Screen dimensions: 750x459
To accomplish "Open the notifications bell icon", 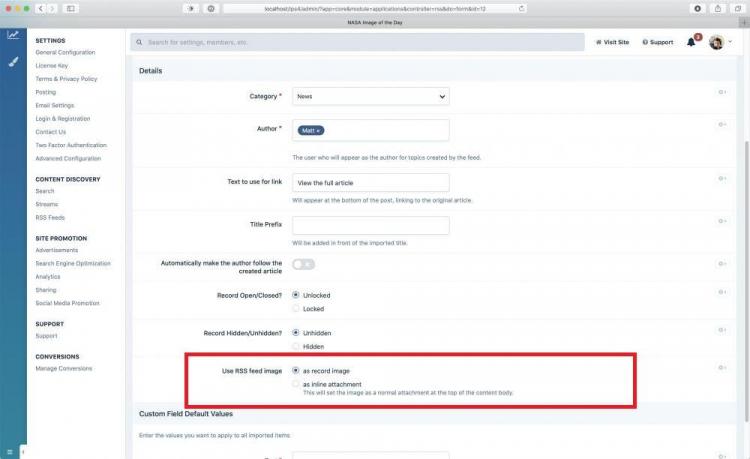I will 691,42.
